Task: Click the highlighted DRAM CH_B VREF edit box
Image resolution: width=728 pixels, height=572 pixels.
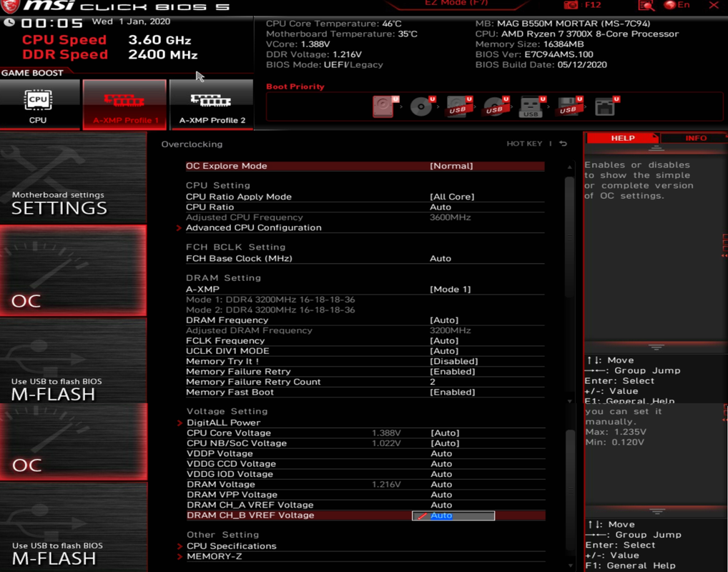Action: point(453,516)
